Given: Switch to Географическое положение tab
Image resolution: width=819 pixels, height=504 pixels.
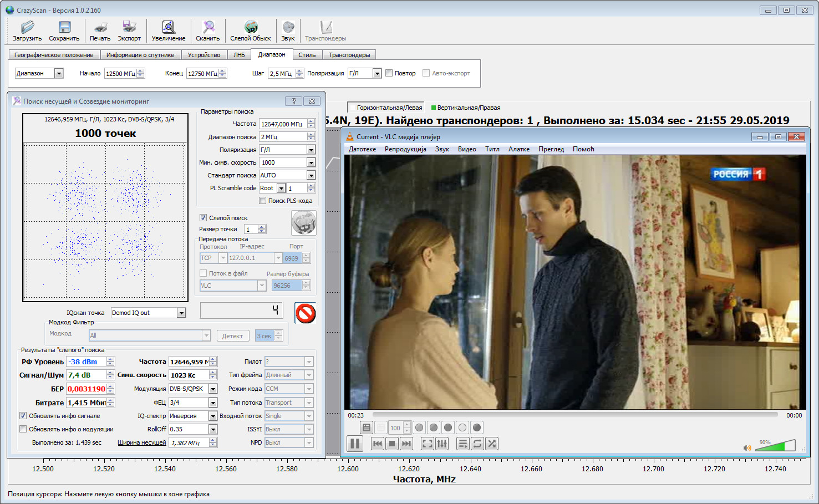Looking at the screenshot, I should [x=54, y=55].
